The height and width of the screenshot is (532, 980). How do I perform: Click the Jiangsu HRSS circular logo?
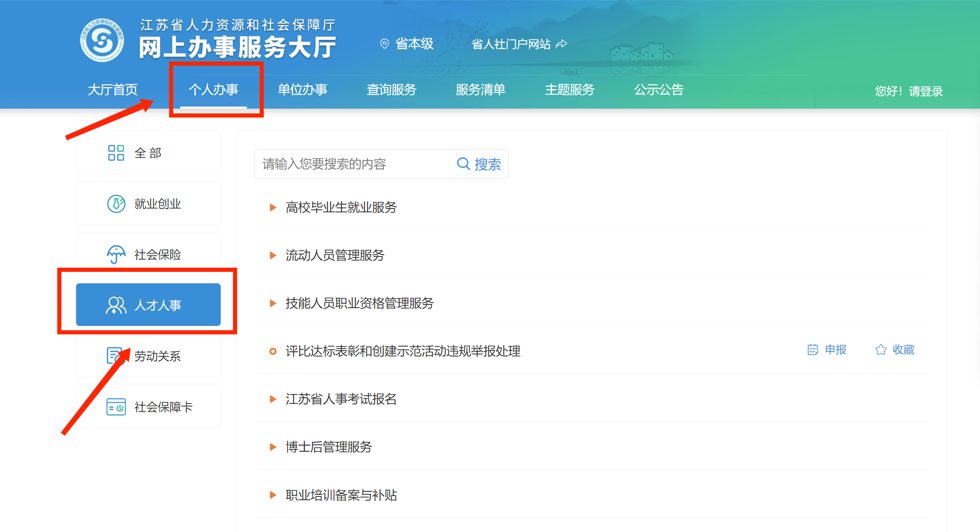click(102, 40)
